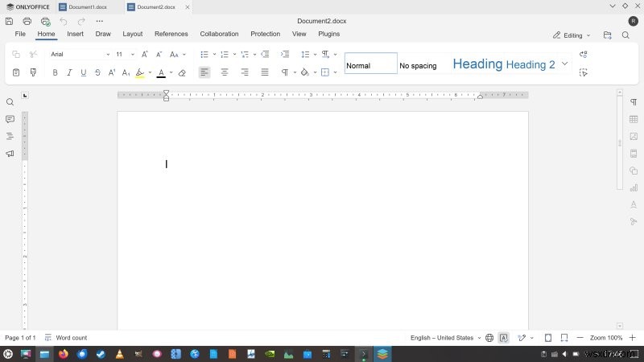Image resolution: width=644 pixels, height=362 pixels.
Task: Decrease font size with the A-down icon
Action: pyautogui.click(x=159, y=54)
